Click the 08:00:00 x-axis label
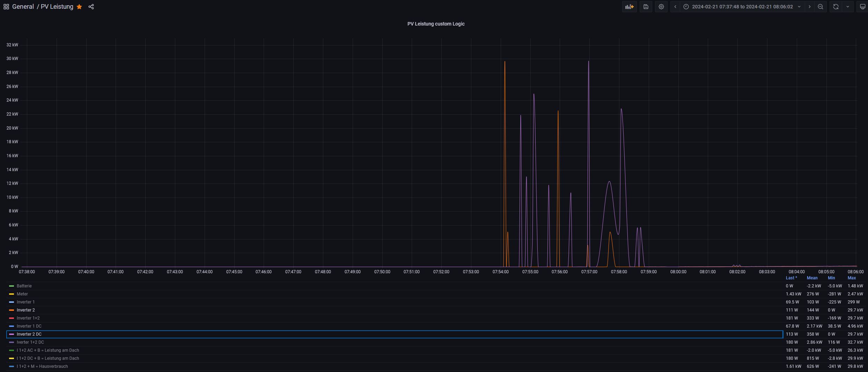868x372 pixels. [678, 272]
